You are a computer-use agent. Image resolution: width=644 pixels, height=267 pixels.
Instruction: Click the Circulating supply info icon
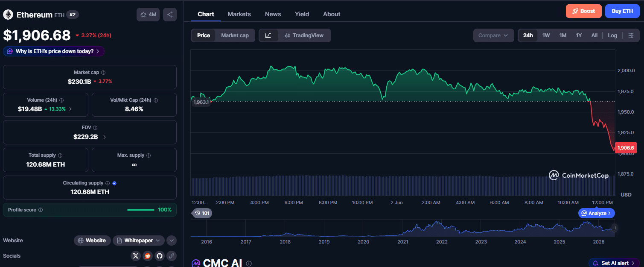point(108,183)
